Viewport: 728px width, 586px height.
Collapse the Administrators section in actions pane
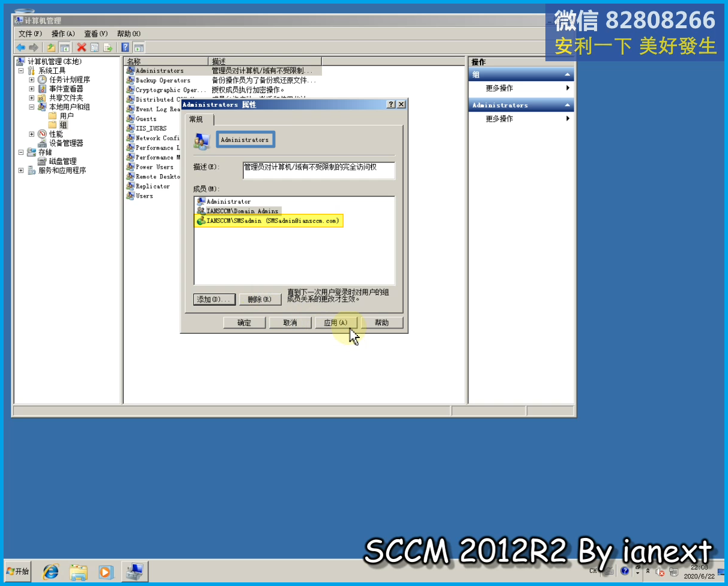coord(567,105)
